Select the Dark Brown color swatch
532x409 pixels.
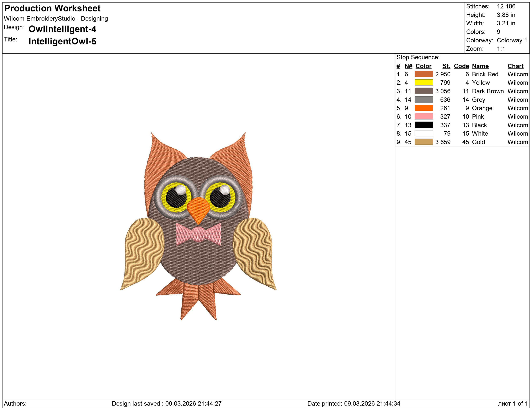(424, 91)
